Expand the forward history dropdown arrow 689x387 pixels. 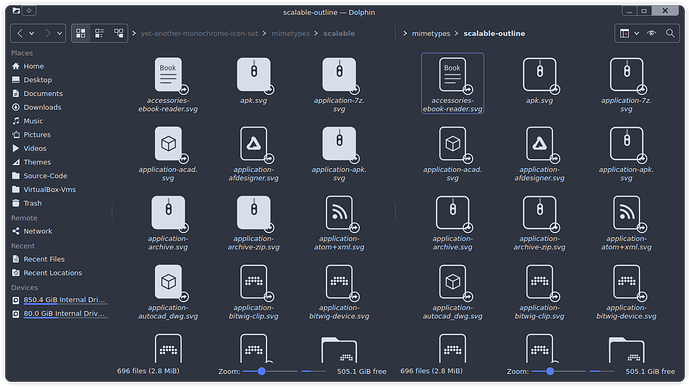coord(59,33)
